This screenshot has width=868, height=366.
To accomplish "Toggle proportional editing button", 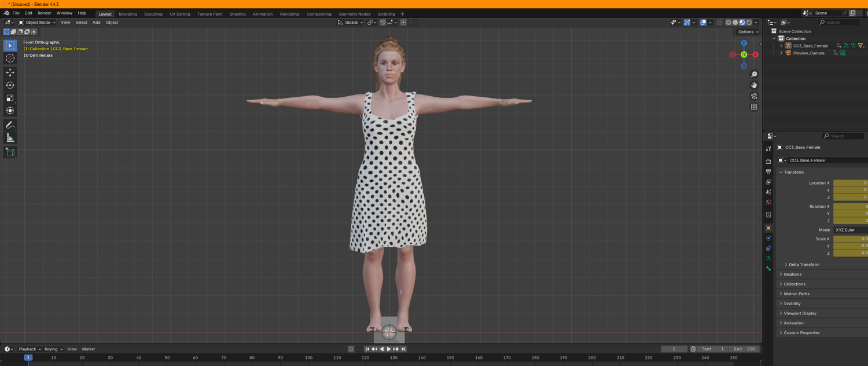I will point(403,23).
